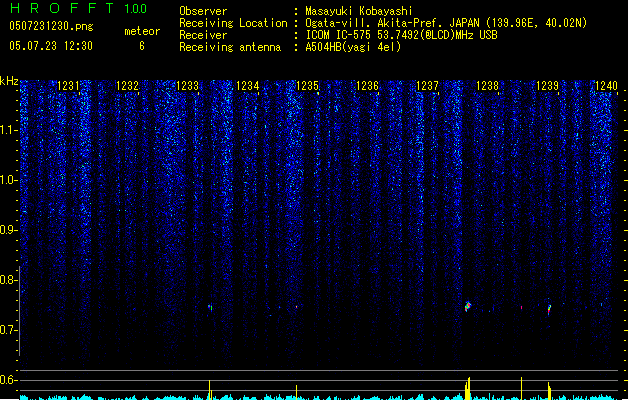Click the 1232 time marker
629x400 pixels.
click(127, 86)
